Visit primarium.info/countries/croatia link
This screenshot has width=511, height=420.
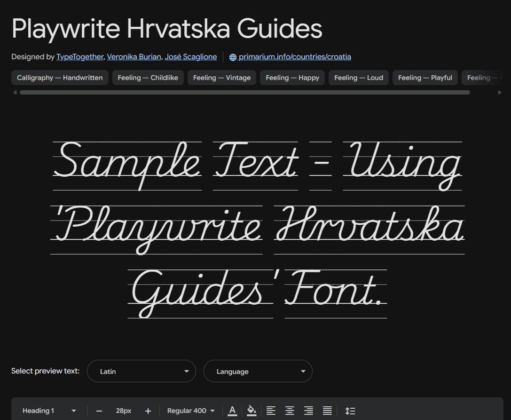(x=295, y=57)
